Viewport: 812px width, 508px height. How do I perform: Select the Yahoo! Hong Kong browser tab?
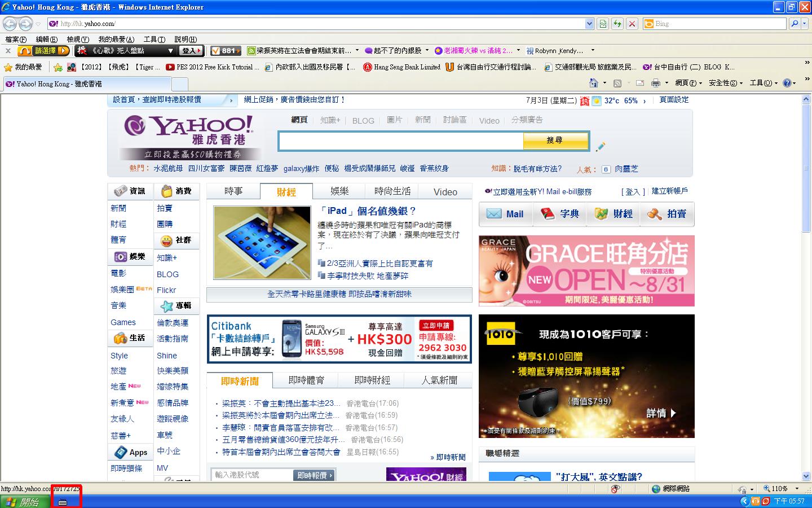point(86,84)
